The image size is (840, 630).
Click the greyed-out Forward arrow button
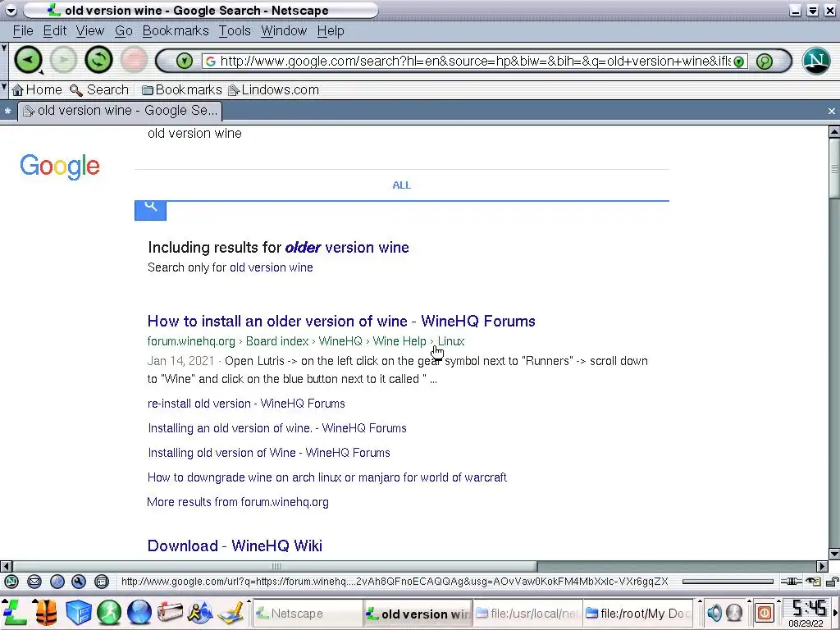(63, 60)
